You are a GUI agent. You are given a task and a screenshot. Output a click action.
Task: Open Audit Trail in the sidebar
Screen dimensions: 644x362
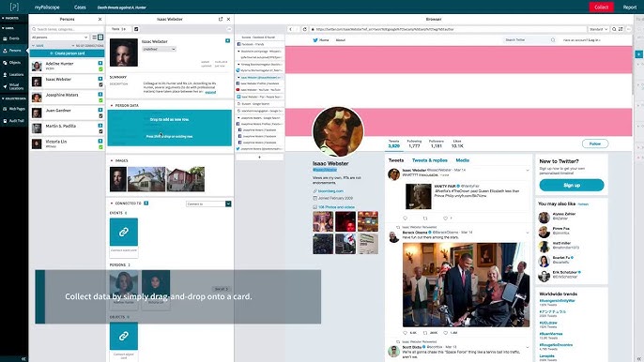click(x=14, y=121)
